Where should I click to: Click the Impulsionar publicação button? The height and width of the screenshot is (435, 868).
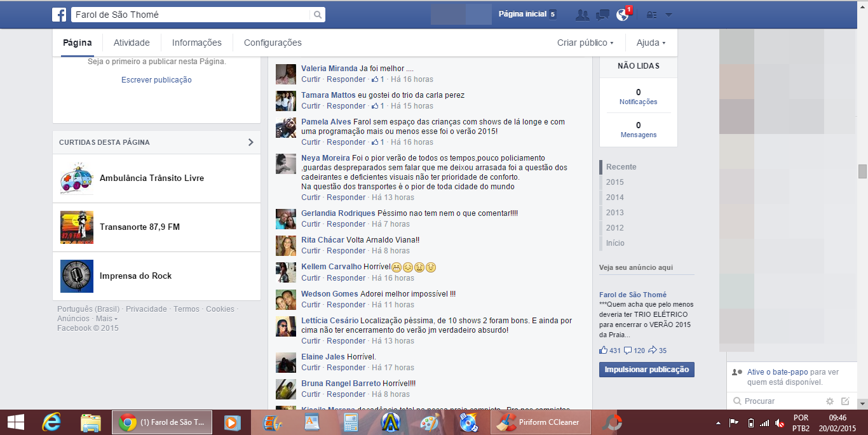pos(647,370)
